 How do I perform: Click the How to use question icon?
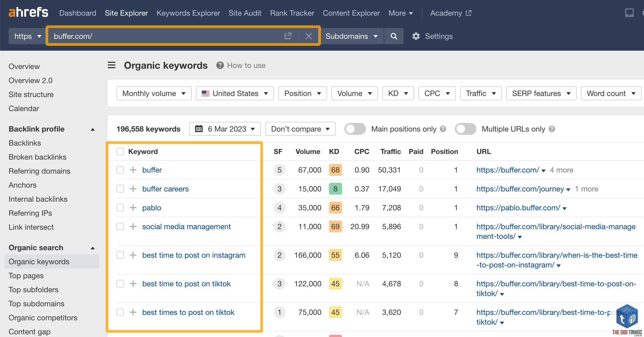(x=220, y=65)
